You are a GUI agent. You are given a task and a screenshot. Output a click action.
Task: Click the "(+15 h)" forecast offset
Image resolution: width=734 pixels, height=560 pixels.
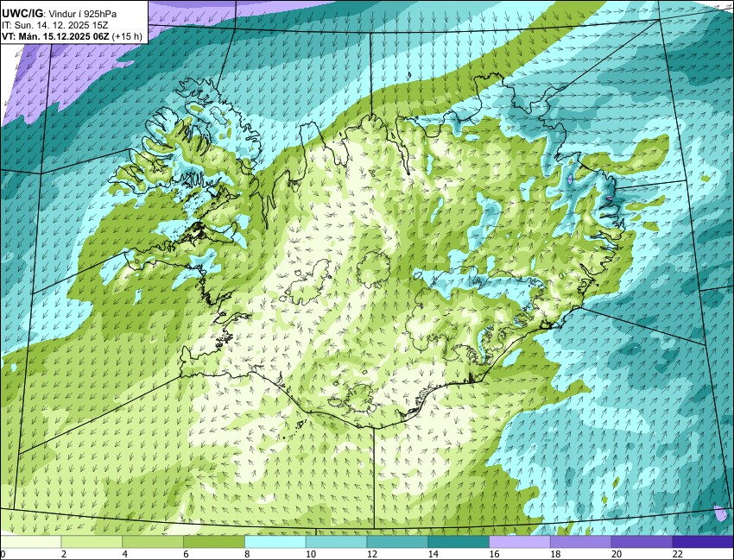(x=128, y=36)
